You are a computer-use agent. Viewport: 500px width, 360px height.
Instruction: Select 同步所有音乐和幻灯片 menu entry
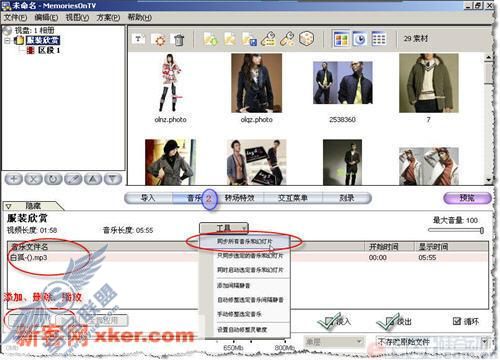(x=245, y=241)
